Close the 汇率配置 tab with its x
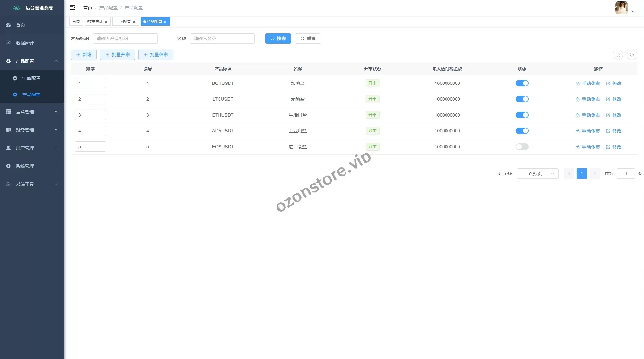Viewport: 644px width, 359px height. point(134,22)
